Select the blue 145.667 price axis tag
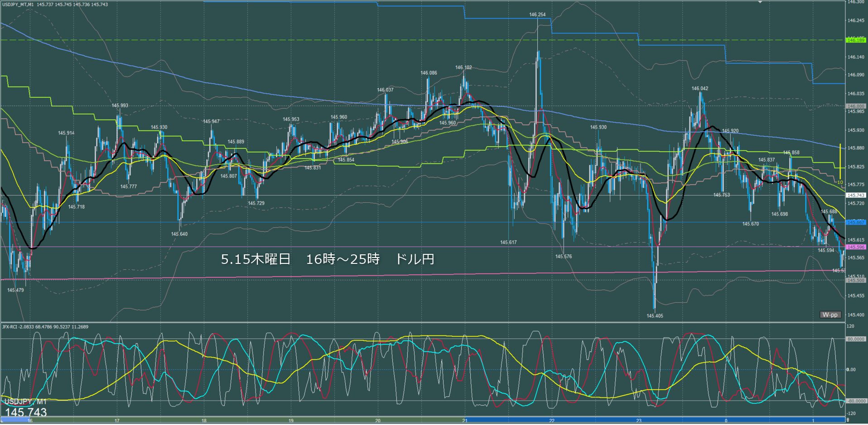 pyautogui.click(x=855, y=222)
